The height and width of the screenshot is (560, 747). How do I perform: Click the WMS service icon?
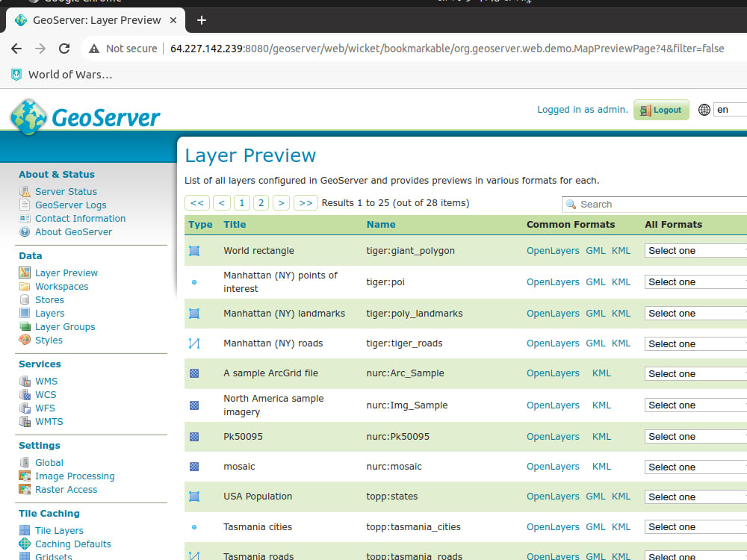pyautogui.click(x=25, y=381)
